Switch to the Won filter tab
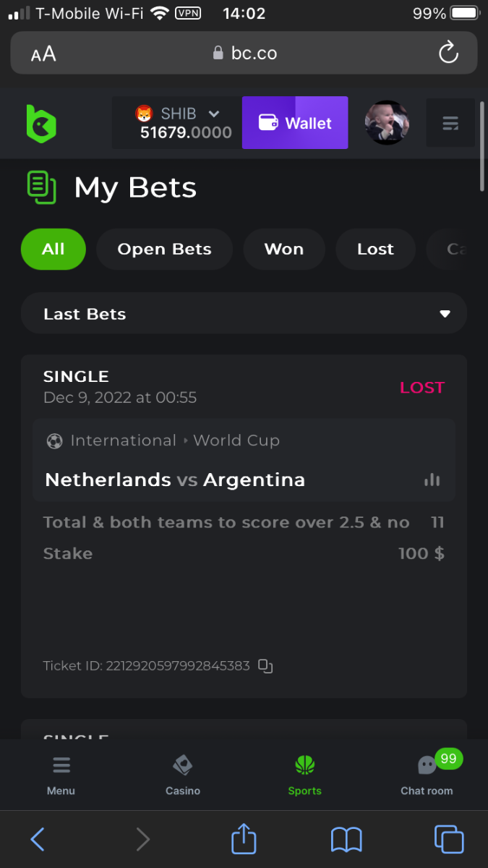The height and width of the screenshot is (868, 488). pyautogui.click(x=284, y=250)
